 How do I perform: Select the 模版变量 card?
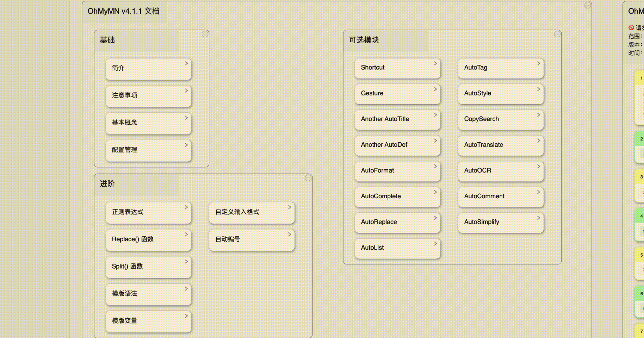pos(149,321)
